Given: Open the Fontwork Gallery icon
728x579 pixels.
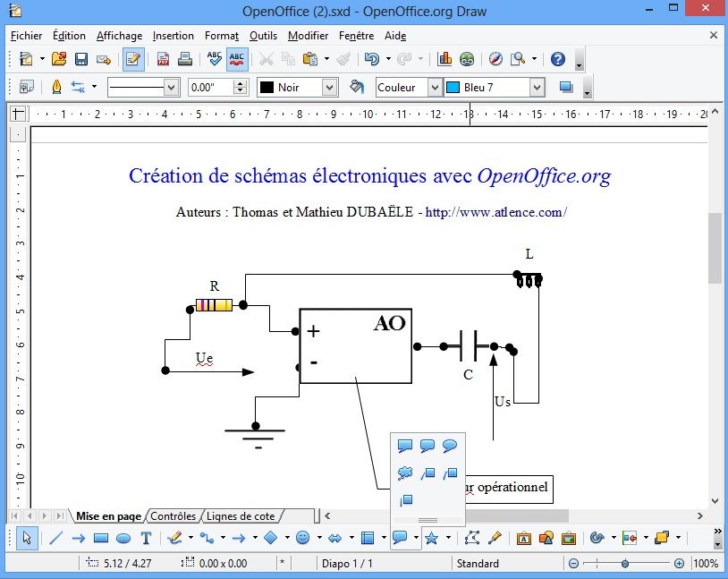Looking at the screenshot, I should [x=524, y=538].
